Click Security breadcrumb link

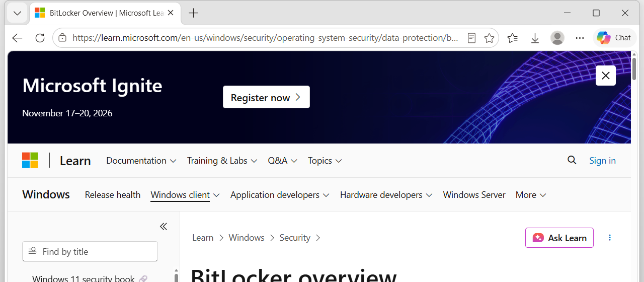(295, 238)
